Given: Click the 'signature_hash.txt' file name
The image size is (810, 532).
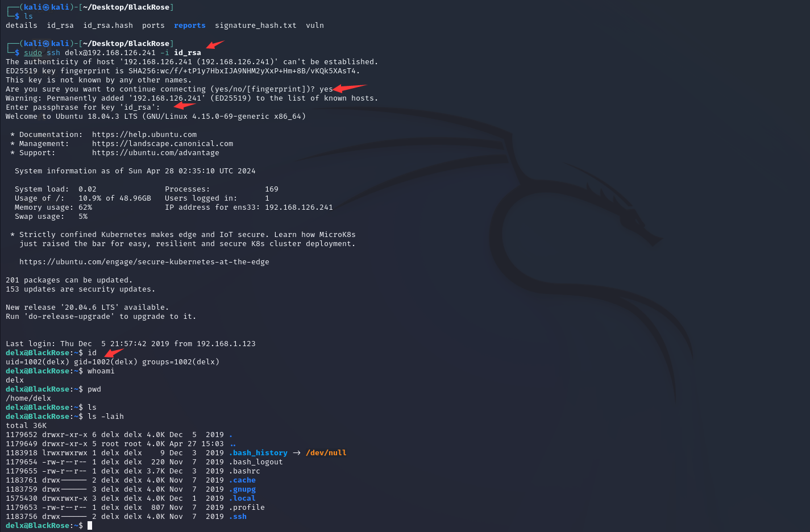Looking at the screenshot, I should 256,26.
